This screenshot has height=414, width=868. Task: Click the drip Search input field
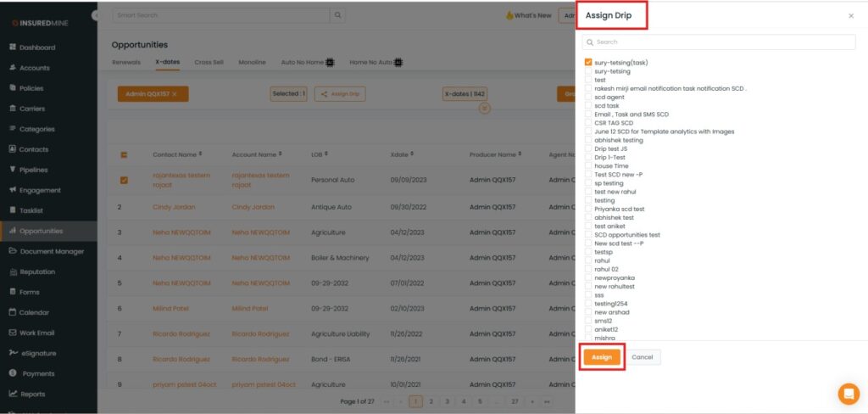coord(719,42)
